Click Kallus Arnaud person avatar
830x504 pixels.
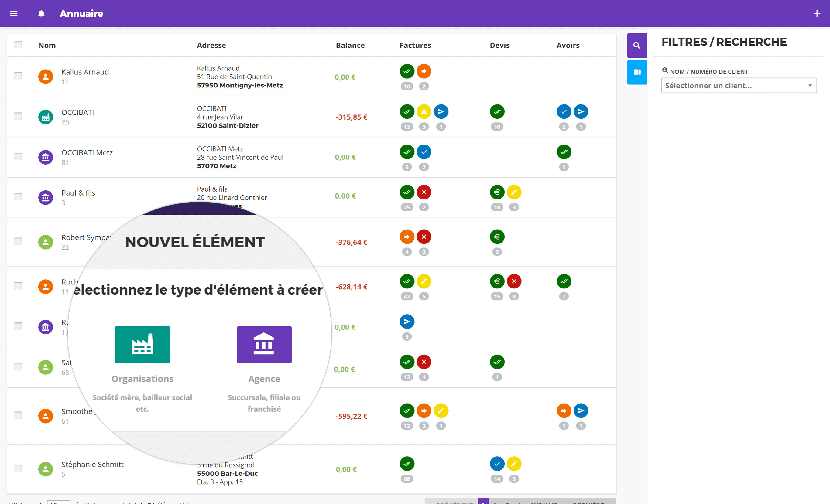(46, 77)
